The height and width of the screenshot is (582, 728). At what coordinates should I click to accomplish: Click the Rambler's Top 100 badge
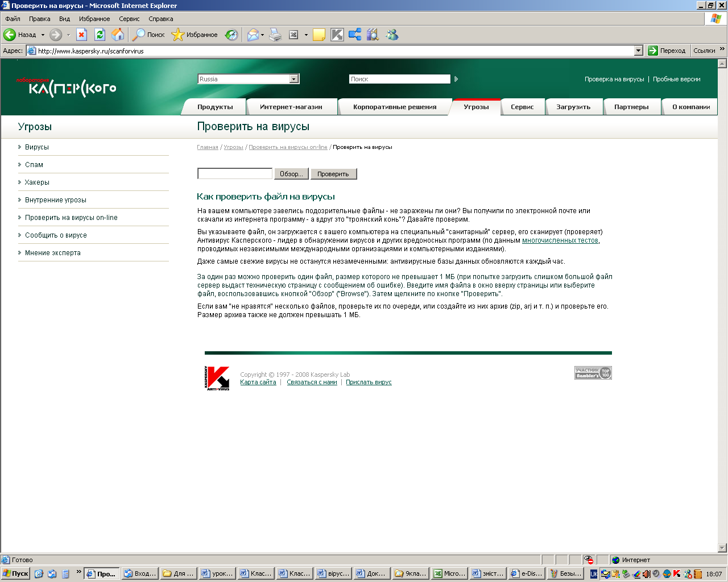point(593,373)
